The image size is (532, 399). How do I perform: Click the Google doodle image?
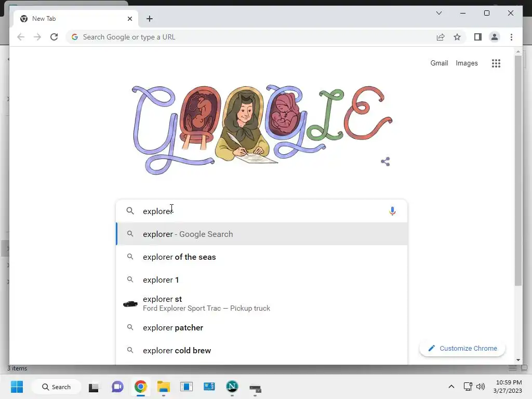262,129
